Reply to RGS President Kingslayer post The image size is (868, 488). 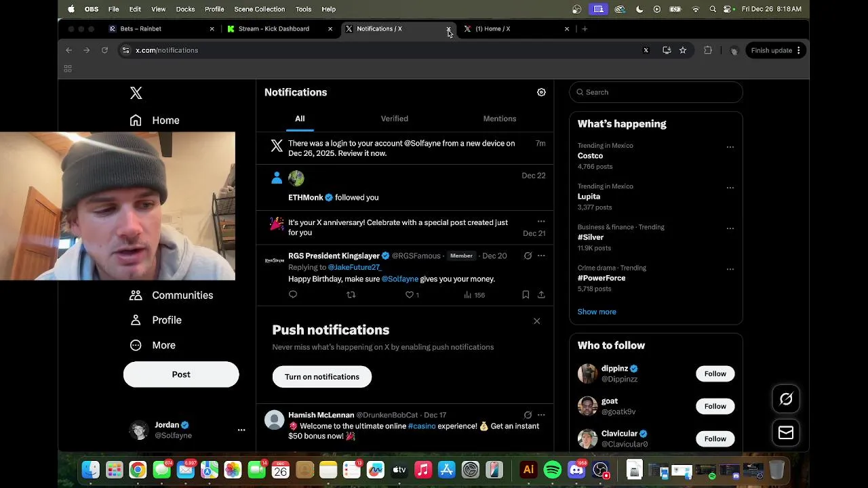[x=293, y=295]
